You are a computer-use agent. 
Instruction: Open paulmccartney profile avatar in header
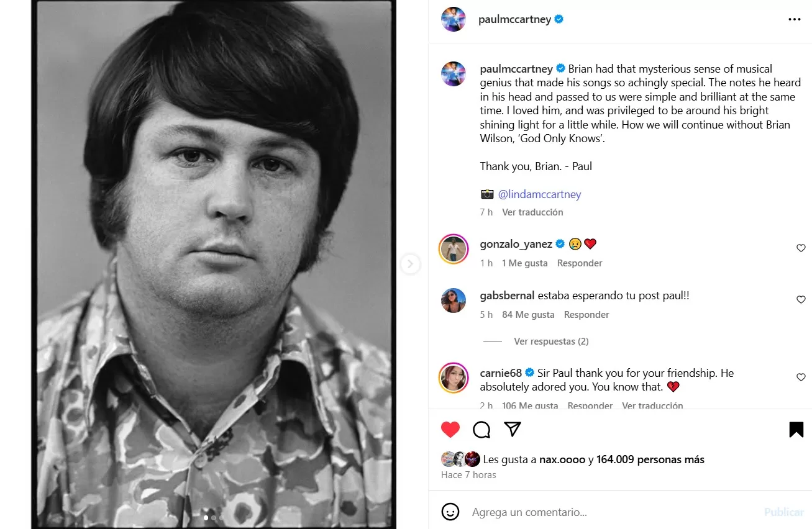454,19
